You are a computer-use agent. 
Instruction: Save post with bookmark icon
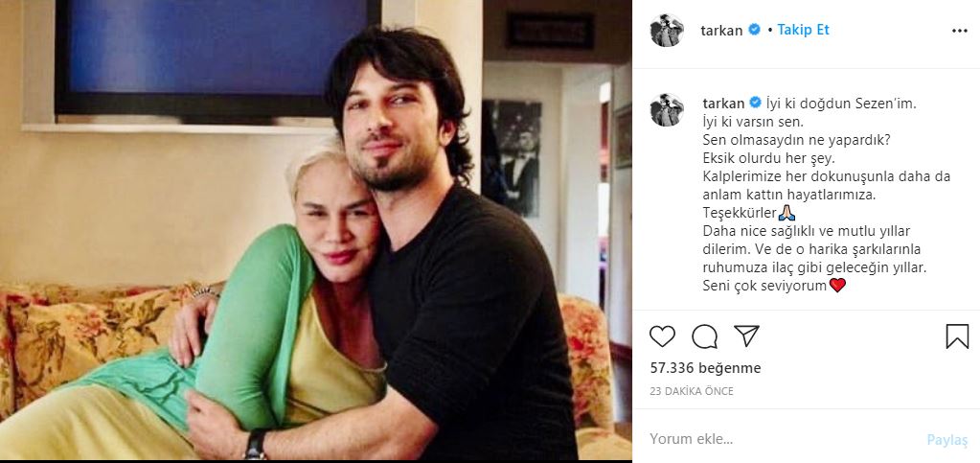pyautogui.click(x=957, y=336)
